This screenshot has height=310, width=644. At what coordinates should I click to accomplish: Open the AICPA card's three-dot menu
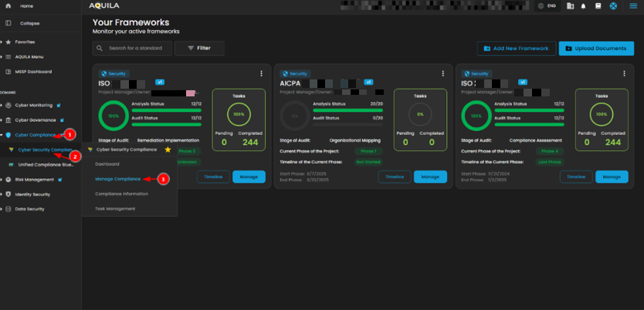[442, 74]
